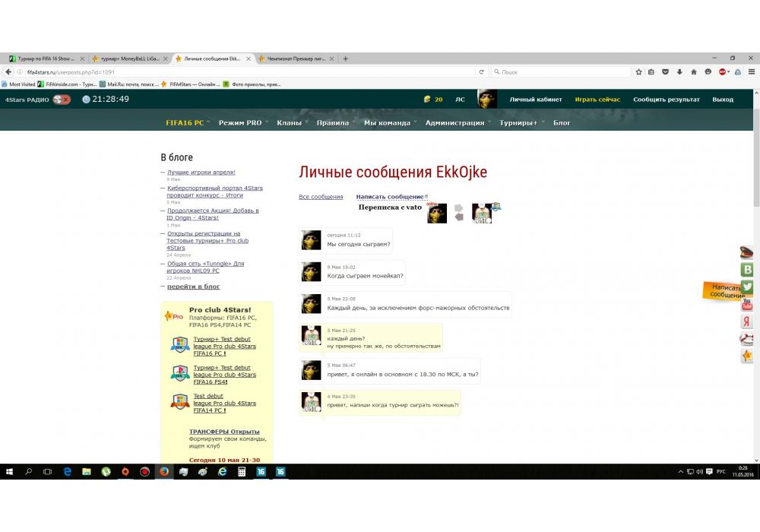
Task: Click the VK social sidebar icon
Action: (x=748, y=270)
